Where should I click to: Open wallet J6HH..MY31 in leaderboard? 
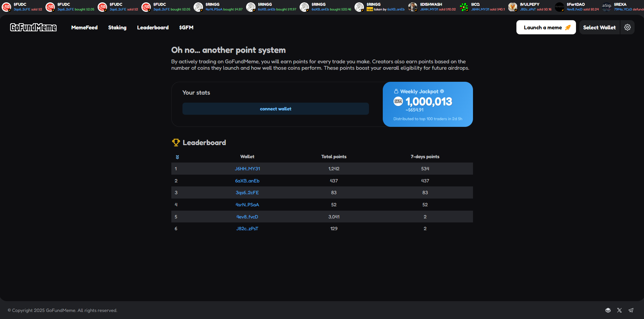(x=247, y=169)
